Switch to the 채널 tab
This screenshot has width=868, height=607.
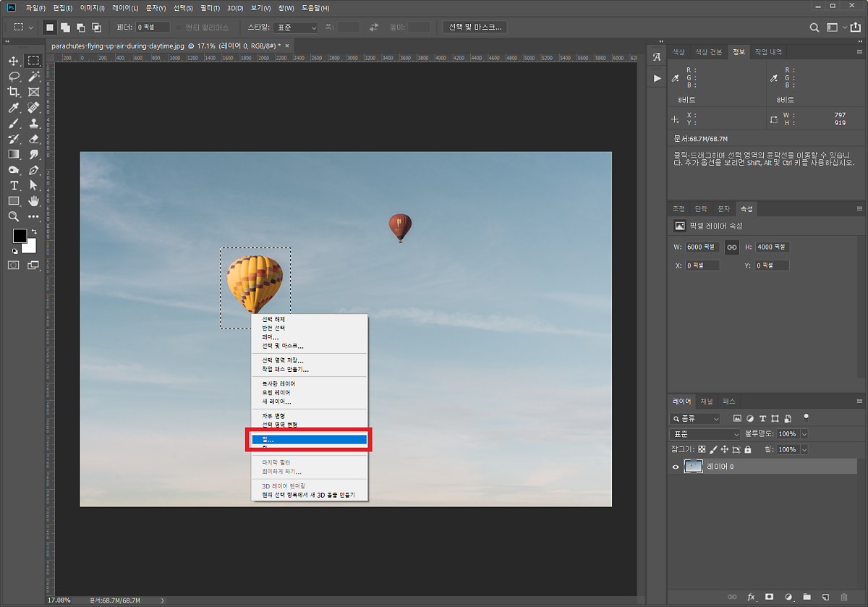707,401
